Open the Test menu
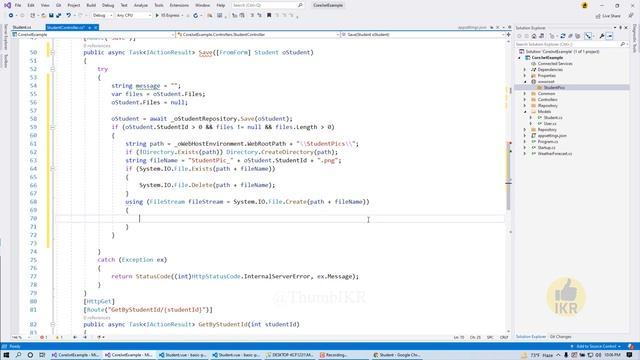This screenshot has width=640, height=360. coord(124,5)
